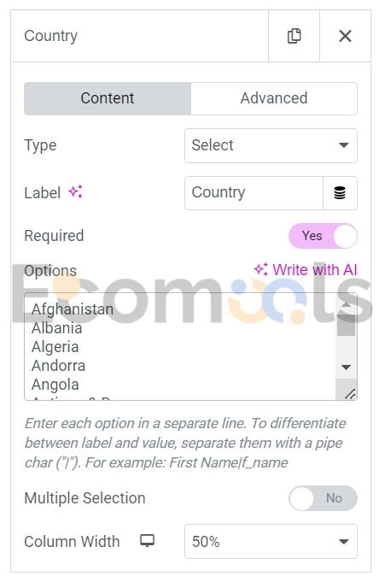Click the options textarea resize handle

pos(350,394)
